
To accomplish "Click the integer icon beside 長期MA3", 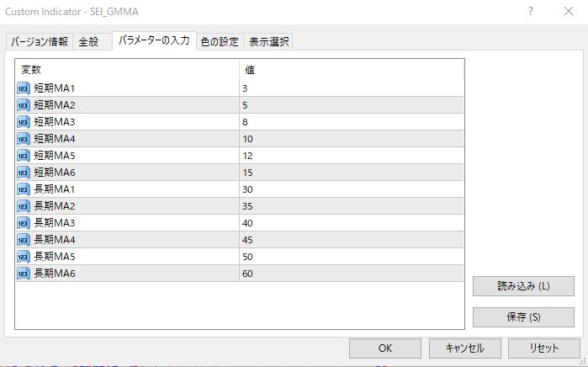I will coord(24,223).
